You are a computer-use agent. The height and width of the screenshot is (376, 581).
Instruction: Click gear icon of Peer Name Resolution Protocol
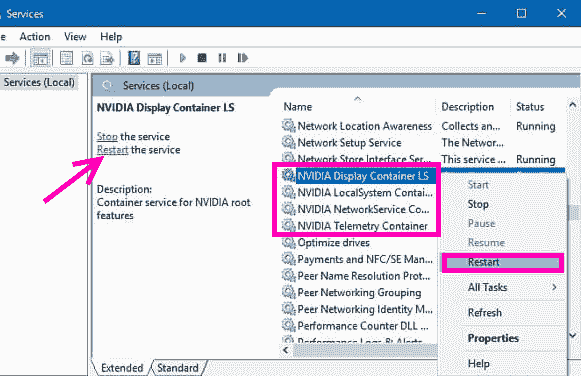click(288, 275)
